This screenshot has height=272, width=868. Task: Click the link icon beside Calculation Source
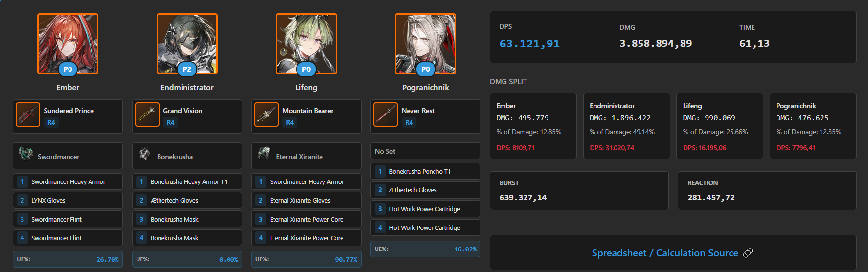[748, 253]
